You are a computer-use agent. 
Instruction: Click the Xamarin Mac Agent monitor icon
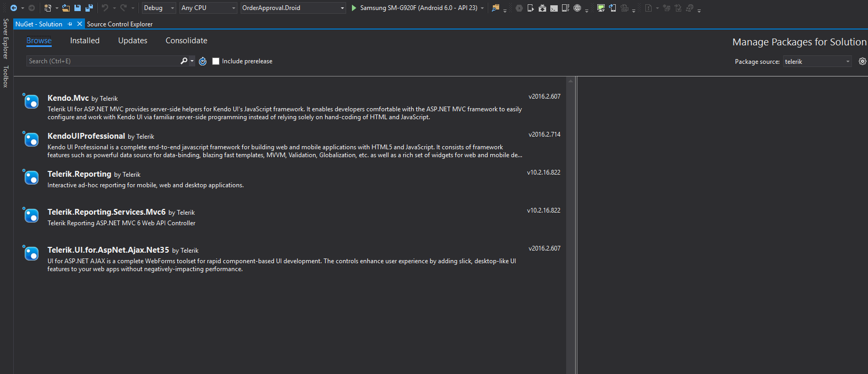pos(600,8)
